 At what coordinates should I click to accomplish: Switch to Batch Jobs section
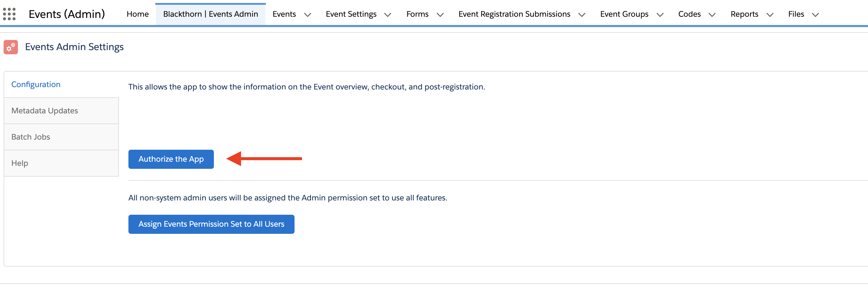[x=31, y=137]
